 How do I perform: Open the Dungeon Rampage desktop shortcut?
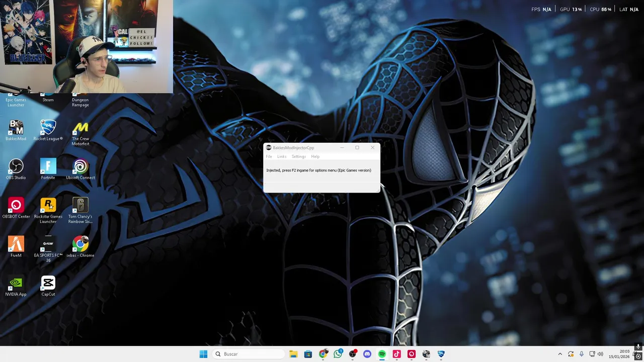pyautogui.click(x=80, y=101)
